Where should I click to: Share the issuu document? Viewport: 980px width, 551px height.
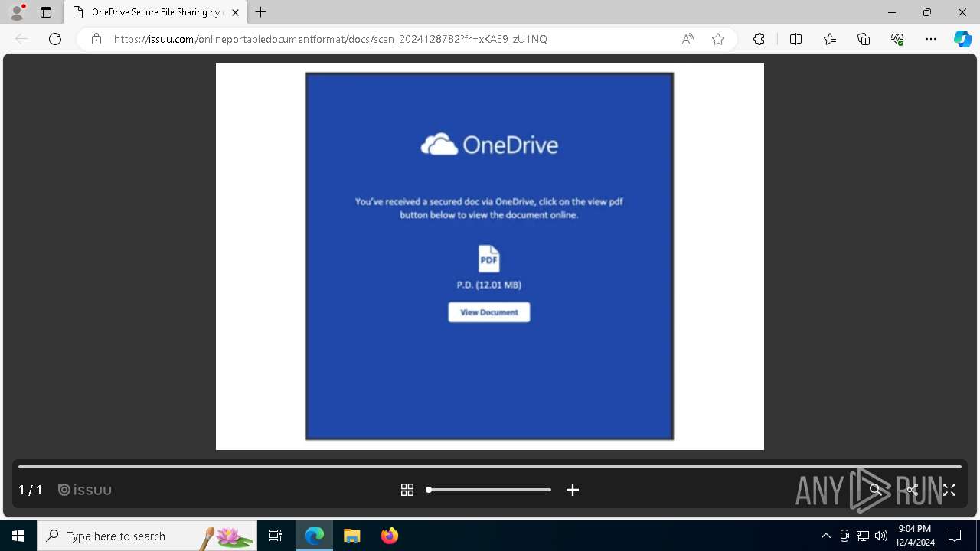[x=912, y=490]
